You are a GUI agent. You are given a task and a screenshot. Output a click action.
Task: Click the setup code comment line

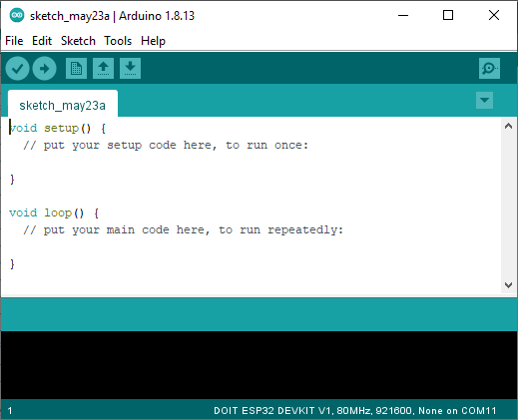click(x=166, y=146)
